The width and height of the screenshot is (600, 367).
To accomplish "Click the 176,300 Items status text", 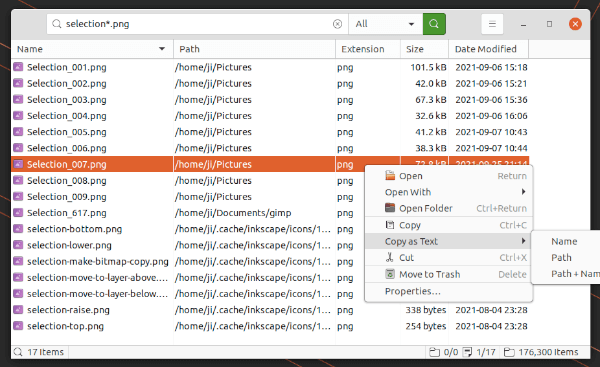I will 548,352.
